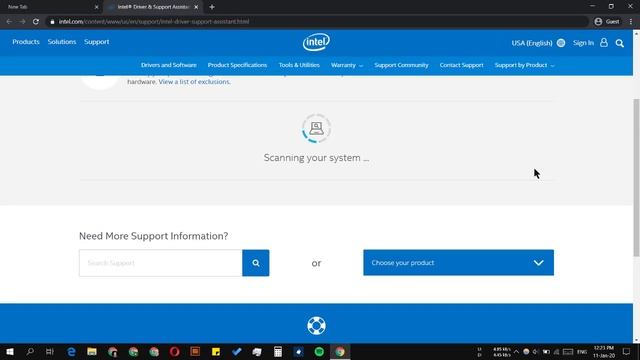The image size is (640, 360).
Task: Click the site lock icon in address bar
Action: point(52,22)
